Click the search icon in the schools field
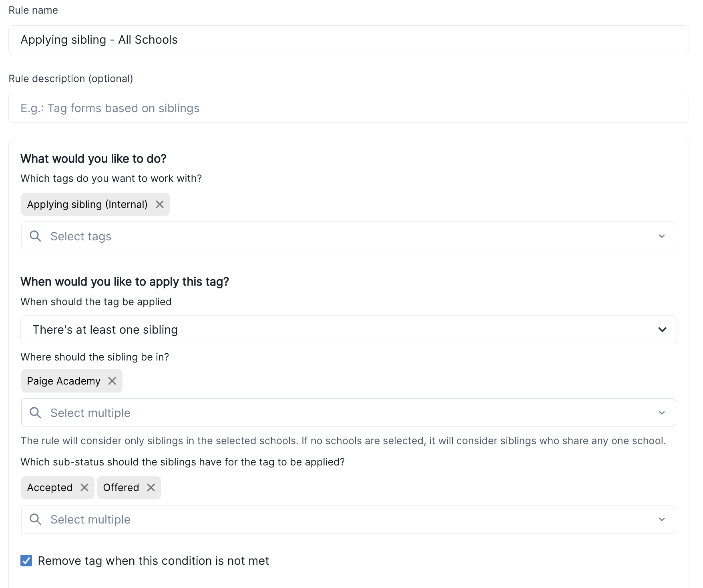This screenshot has width=703, height=588. pyautogui.click(x=35, y=413)
